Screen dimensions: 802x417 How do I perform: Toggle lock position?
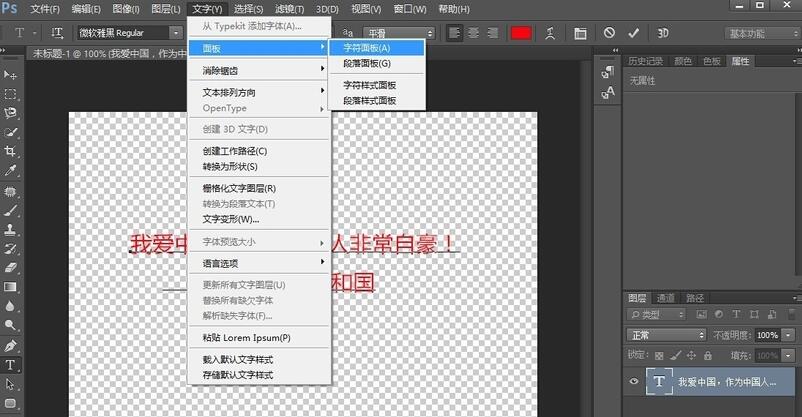coord(692,355)
